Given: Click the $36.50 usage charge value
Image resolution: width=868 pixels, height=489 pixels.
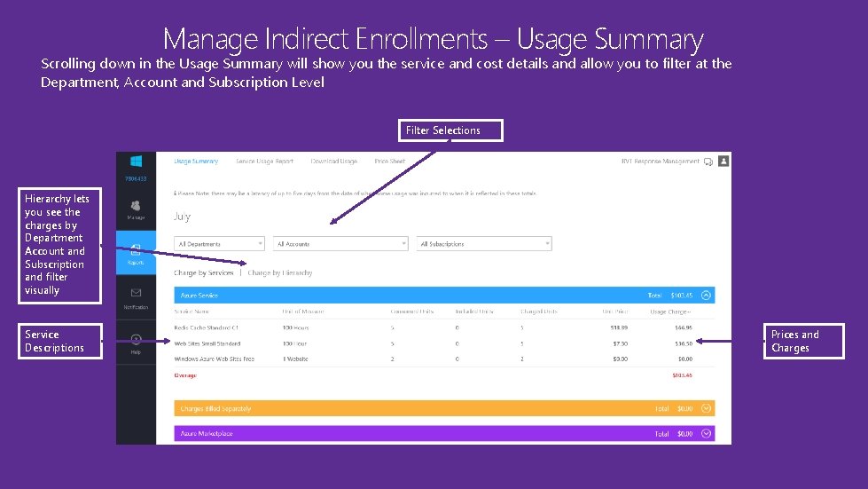Looking at the screenshot, I should click(x=683, y=344).
